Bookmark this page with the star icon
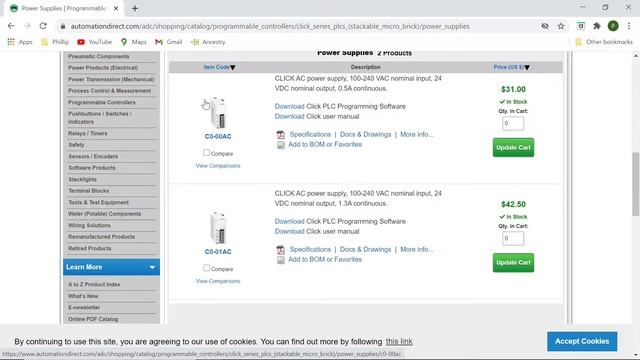This screenshot has height=360, width=640. [561, 26]
